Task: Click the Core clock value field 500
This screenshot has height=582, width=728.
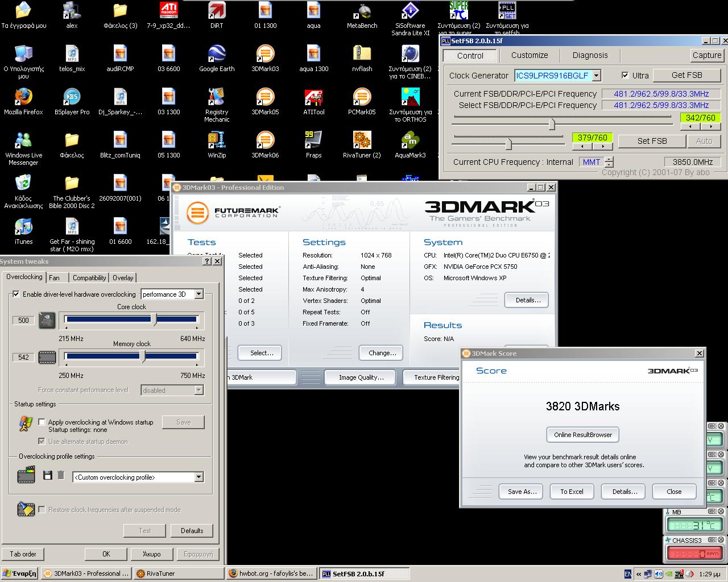Action: click(x=23, y=320)
